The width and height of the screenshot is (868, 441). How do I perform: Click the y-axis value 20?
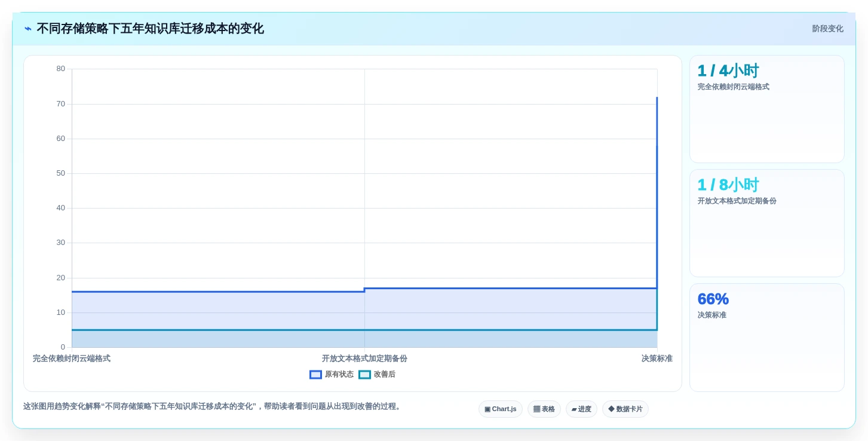click(61, 278)
